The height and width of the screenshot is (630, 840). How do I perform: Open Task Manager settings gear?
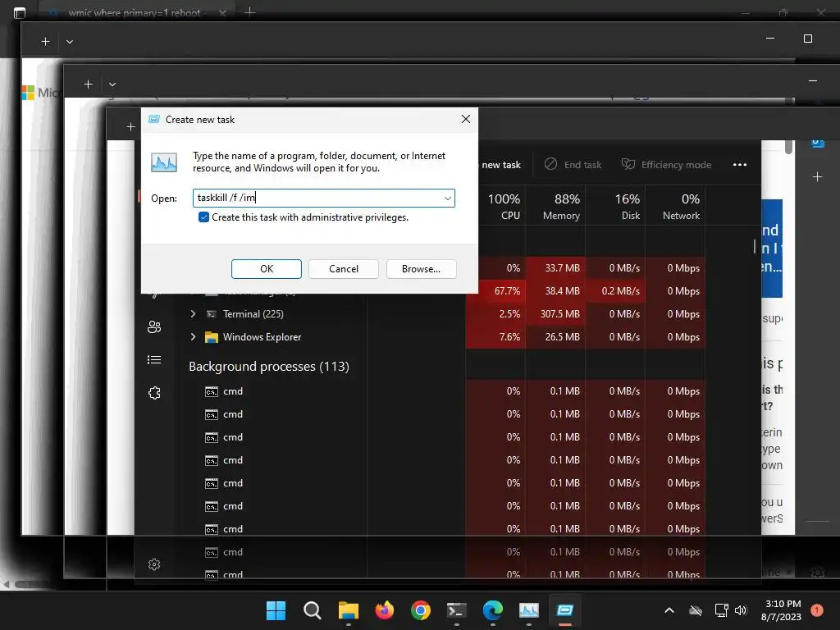pos(154,564)
